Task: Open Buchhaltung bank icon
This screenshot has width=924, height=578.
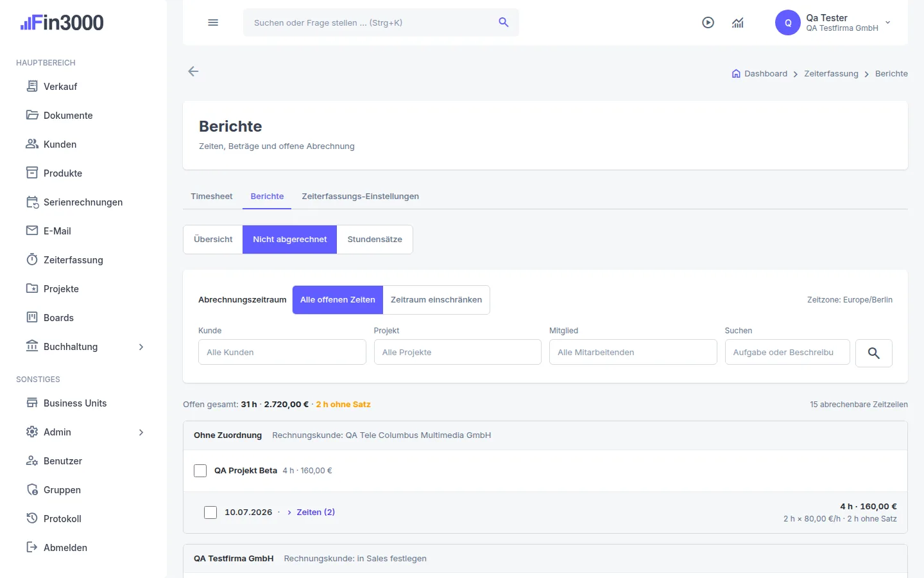Action: (32, 346)
